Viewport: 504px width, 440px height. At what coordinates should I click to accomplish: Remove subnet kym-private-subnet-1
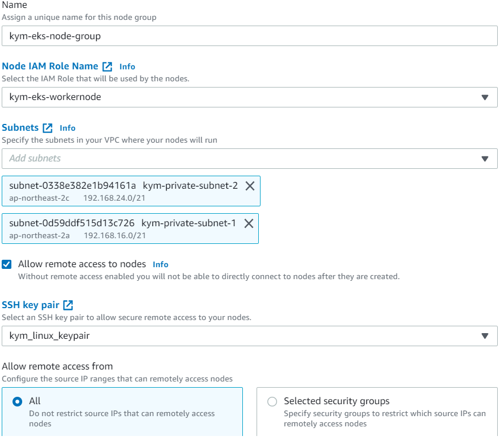click(x=249, y=223)
